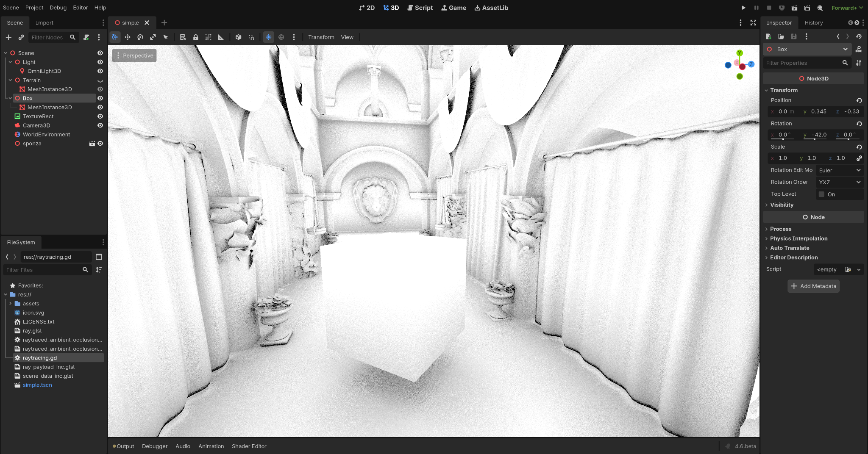Toggle preview sunlight icon
This screenshot has width=868, height=454.
click(x=269, y=37)
